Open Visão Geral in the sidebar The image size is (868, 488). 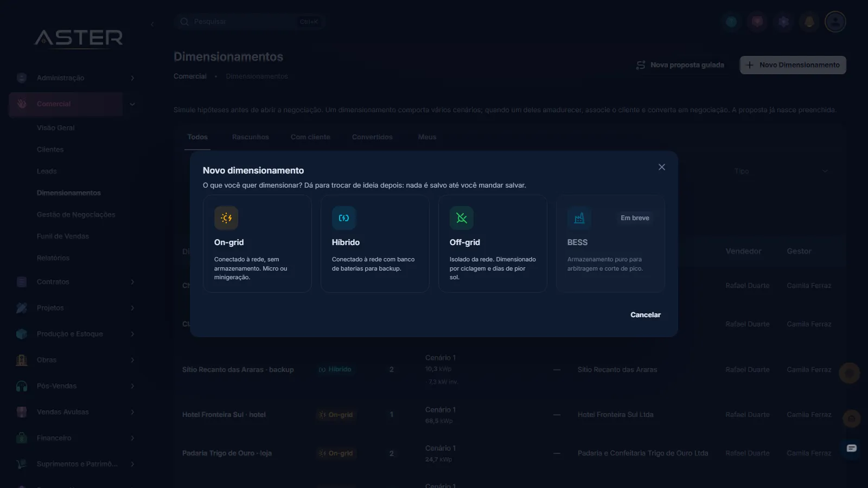[x=56, y=128]
